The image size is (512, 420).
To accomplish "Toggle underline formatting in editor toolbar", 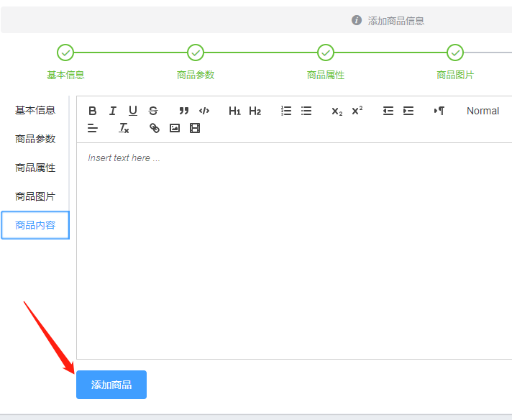I will coord(133,111).
